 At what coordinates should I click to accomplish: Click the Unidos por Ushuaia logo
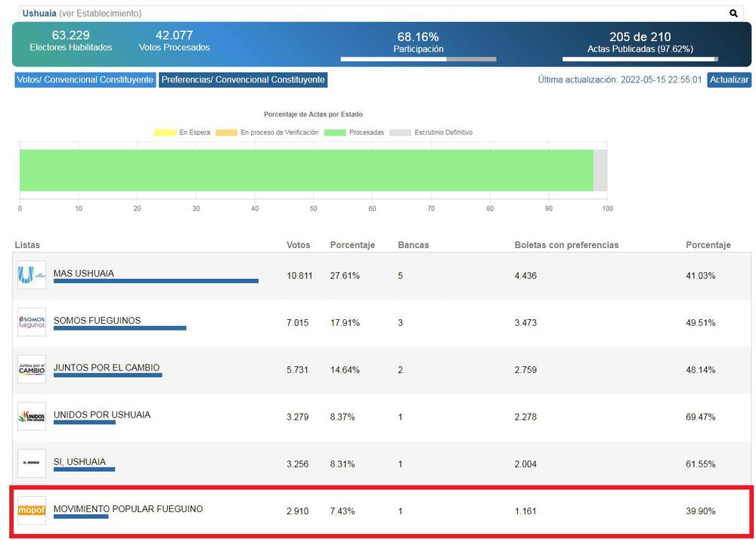click(x=32, y=416)
